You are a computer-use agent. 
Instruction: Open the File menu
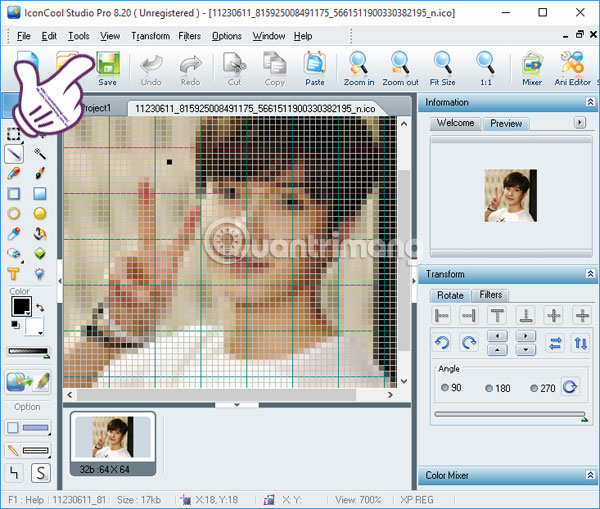point(24,36)
